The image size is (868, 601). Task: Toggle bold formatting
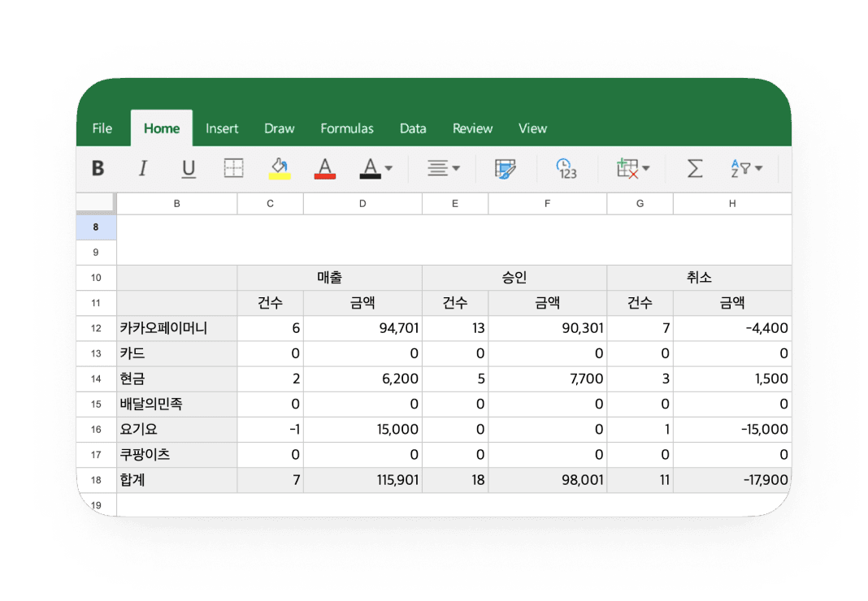[98, 168]
